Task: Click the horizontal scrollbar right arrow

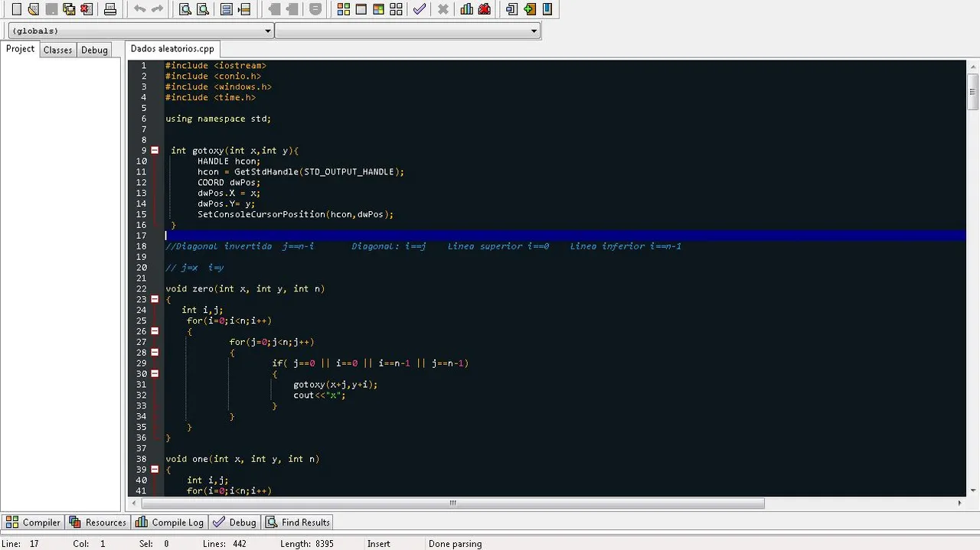Action: (960, 503)
